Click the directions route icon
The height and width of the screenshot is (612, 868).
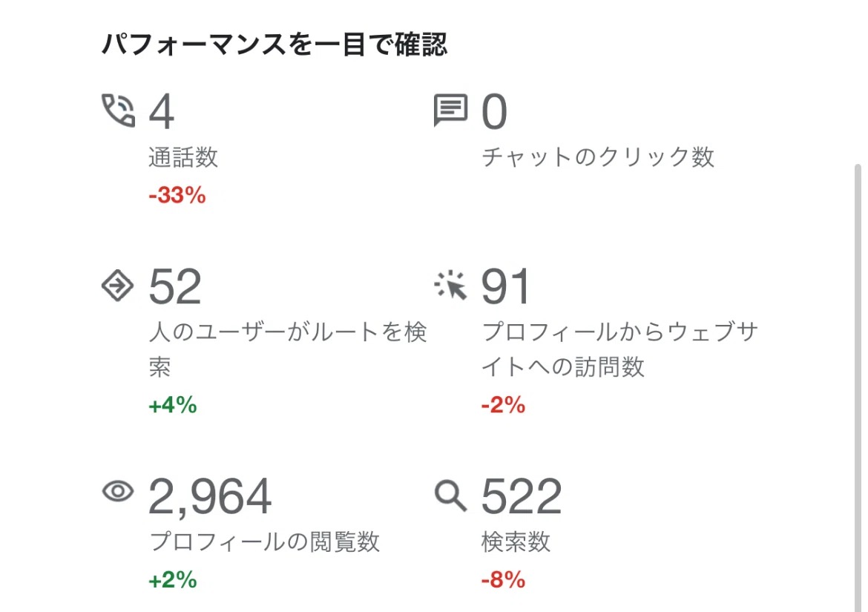117,286
